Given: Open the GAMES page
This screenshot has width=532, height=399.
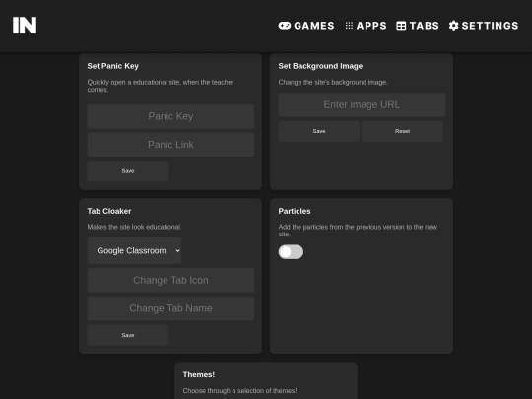Looking at the screenshot, I should tap(306, 26).
